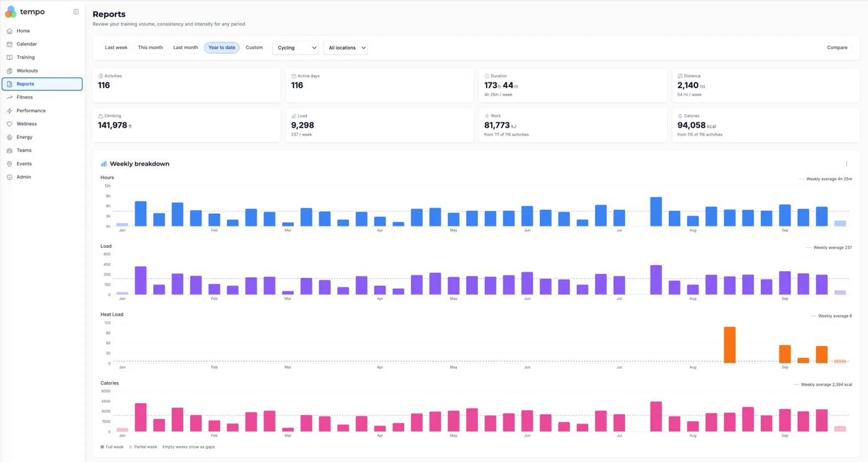Click the Teams people icon
This screenshot has height=462, width=868.
click(x=9, y=151)
